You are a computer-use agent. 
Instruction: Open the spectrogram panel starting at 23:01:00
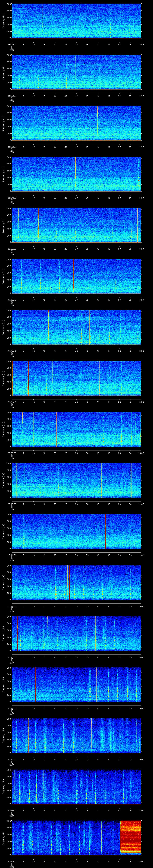[76, 21]
